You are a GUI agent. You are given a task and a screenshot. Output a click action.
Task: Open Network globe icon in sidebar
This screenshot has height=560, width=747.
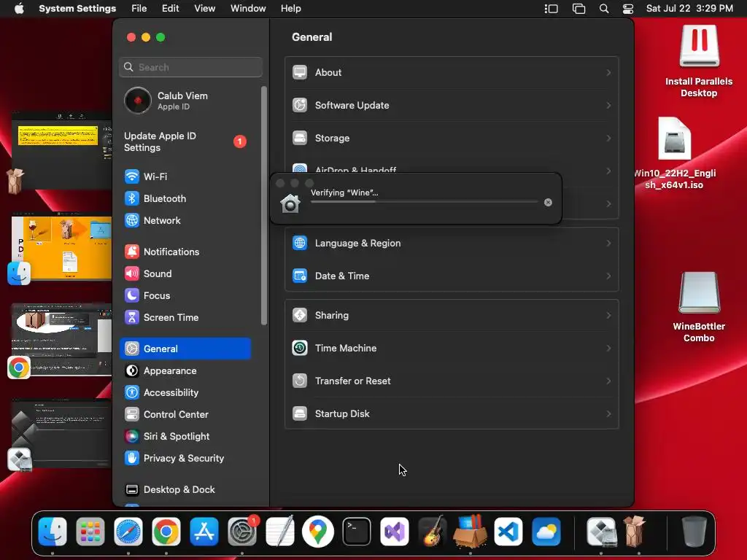point(132,220)
